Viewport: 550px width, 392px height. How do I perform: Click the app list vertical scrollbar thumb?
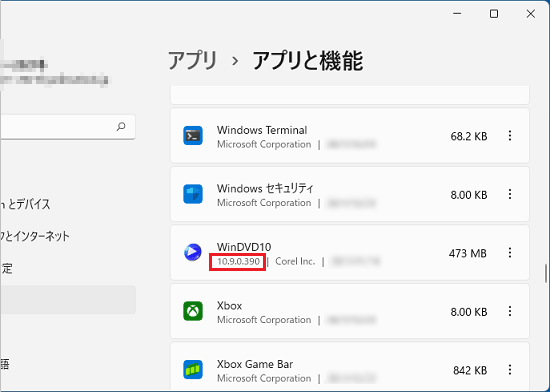tap(546, 273)
